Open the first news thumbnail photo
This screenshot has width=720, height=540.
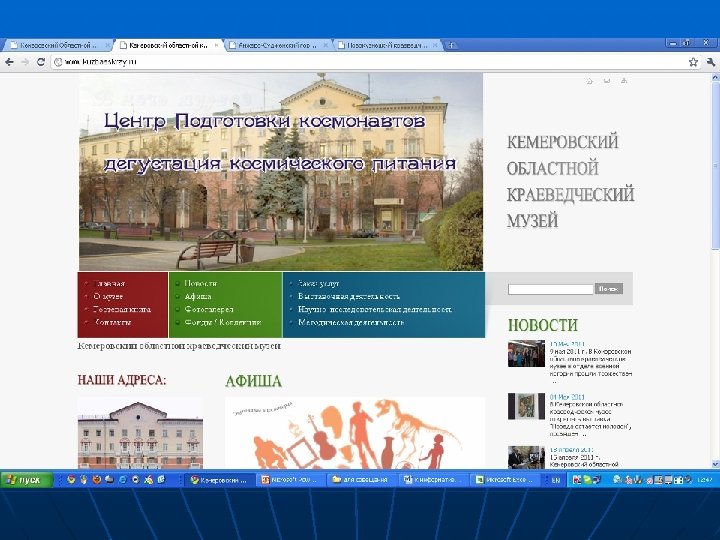526,353
